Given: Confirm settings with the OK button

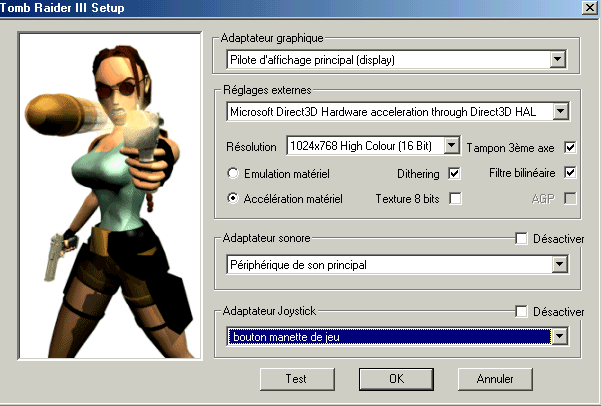Looking at the screenshot, I should coord(396,379).
